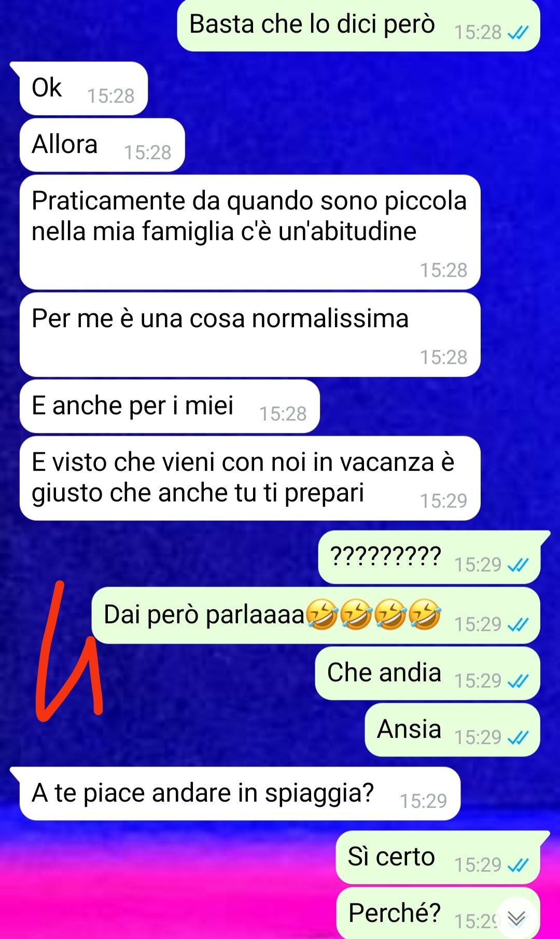Viewport: 560px width, 939px height.
Task: Select the 'Perché?' sent message
Action: 438,913
